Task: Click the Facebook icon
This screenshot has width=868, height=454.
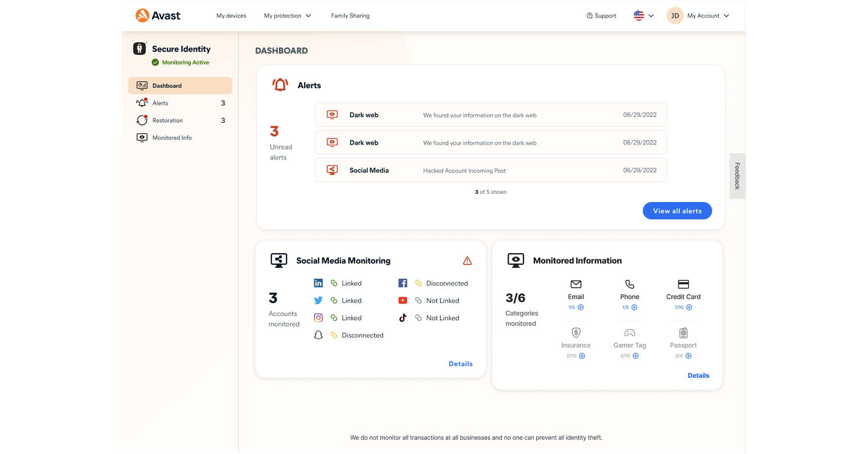Action: click(403, 283)
